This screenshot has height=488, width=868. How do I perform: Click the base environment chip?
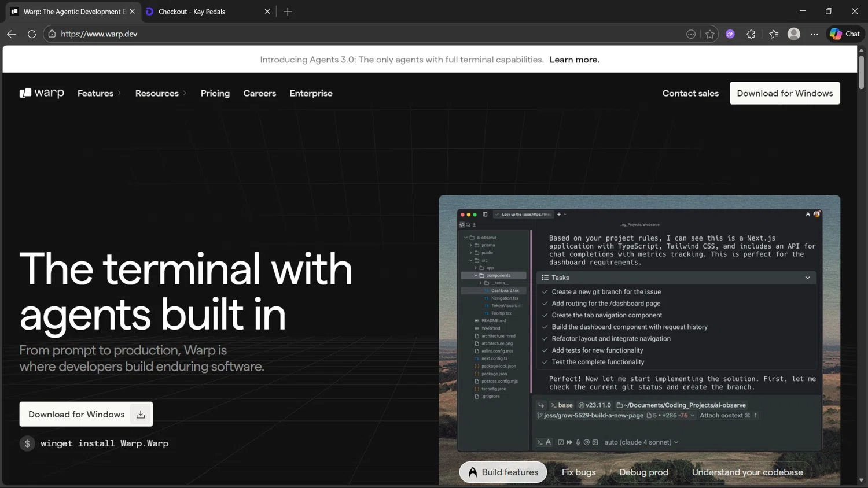[x=561, y=405]
